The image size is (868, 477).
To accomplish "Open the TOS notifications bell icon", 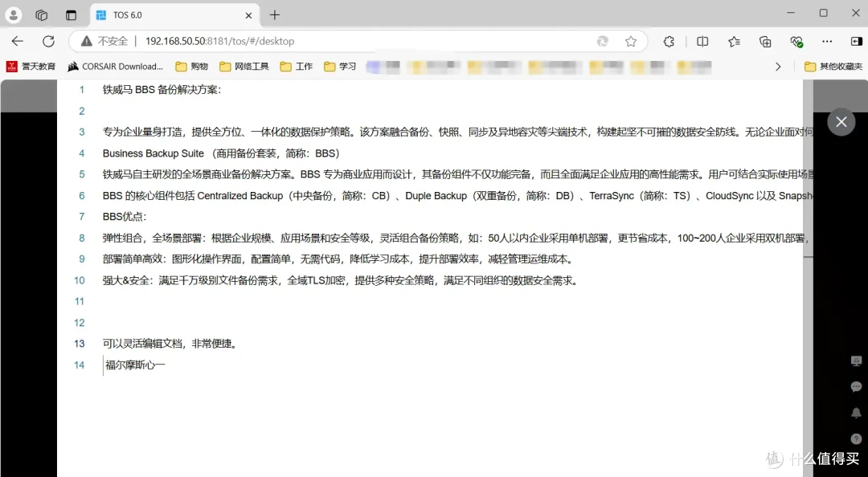I will tap(856, 413).
